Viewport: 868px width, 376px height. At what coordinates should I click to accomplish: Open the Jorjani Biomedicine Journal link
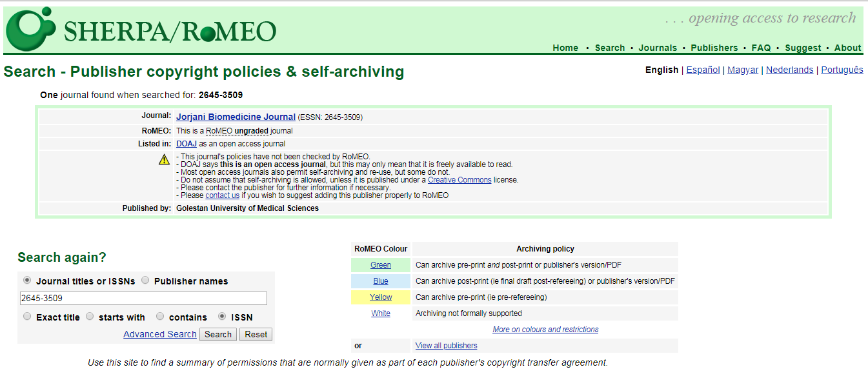tap(236, 117)
